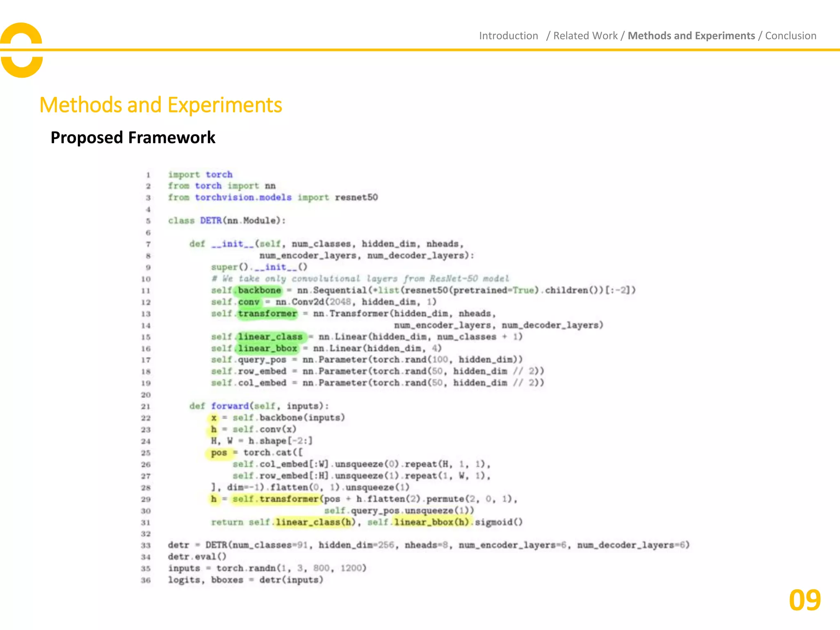Click 'detr = DETR(num_classes=91' line
This screenshot has width=840, height=630.
(x=429, y=545)
